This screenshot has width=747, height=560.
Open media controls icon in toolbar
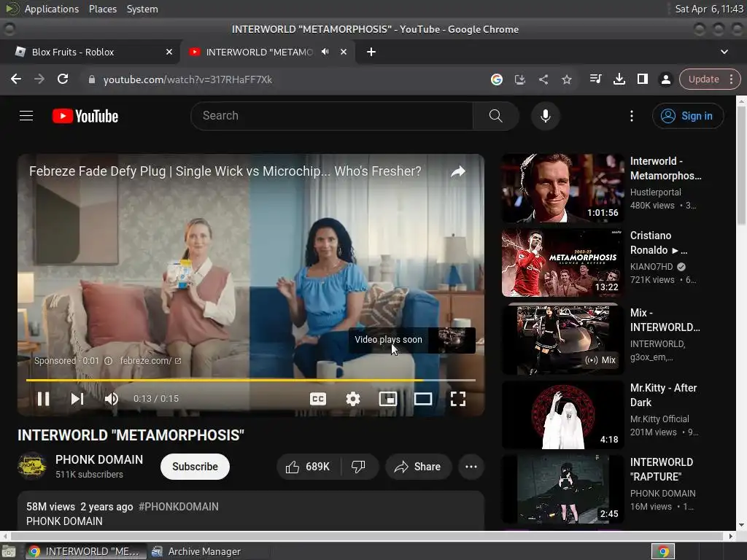pyautogui.click(x=595, y=79)
